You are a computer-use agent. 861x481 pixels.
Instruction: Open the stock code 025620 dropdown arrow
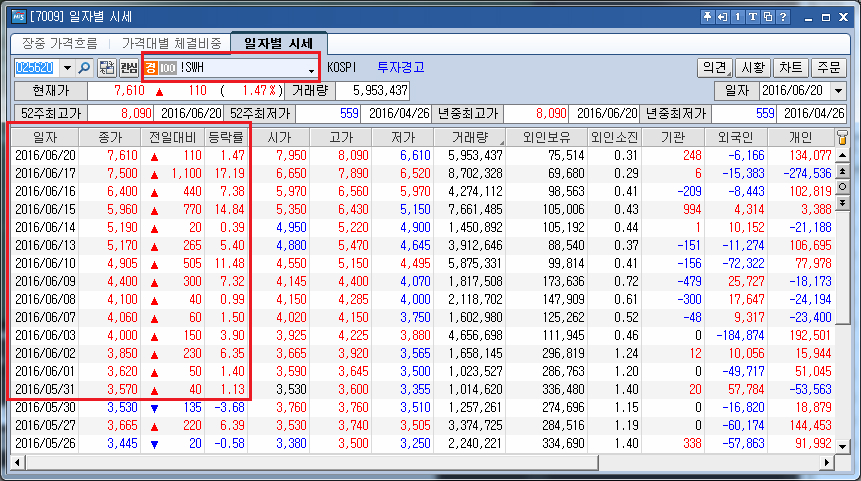click(x=67, y=68)
